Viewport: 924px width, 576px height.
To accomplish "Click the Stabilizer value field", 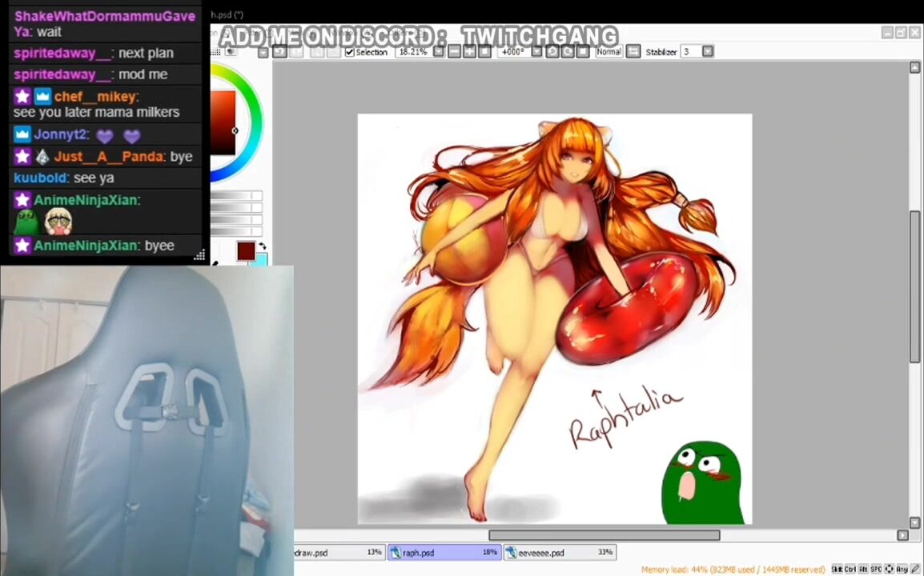I will click(691, 52).
